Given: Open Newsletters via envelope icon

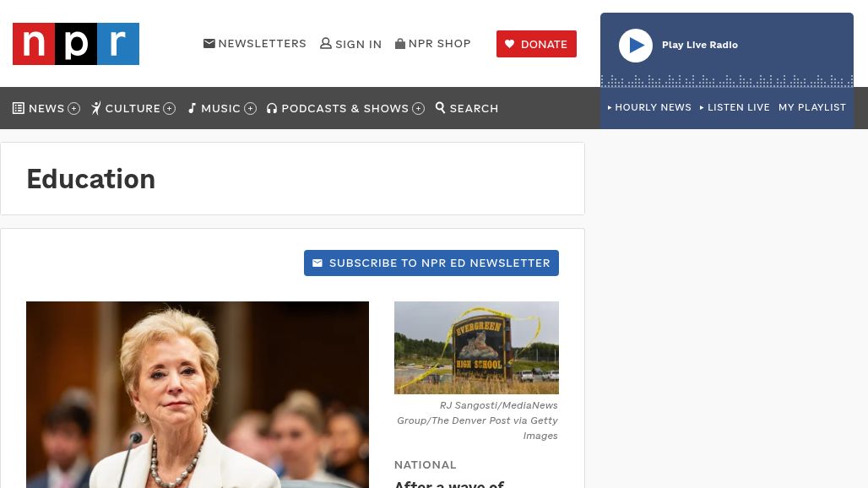Looking at the screenshot, I should (x=209, y=44).
